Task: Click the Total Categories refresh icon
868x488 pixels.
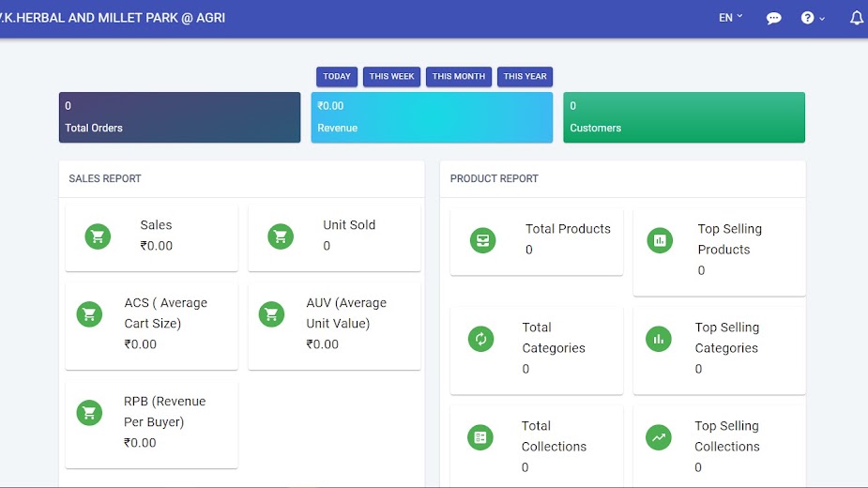Action: [x=480, y=339]
